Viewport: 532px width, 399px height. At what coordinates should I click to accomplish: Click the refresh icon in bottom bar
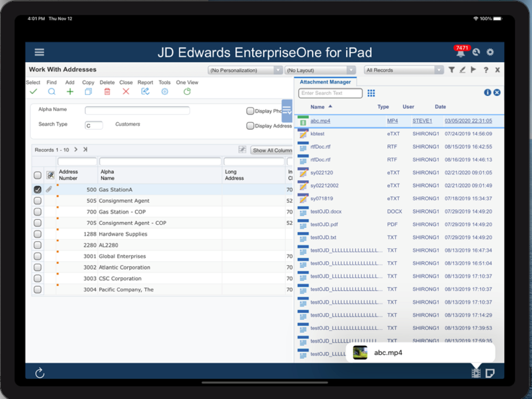40,373
